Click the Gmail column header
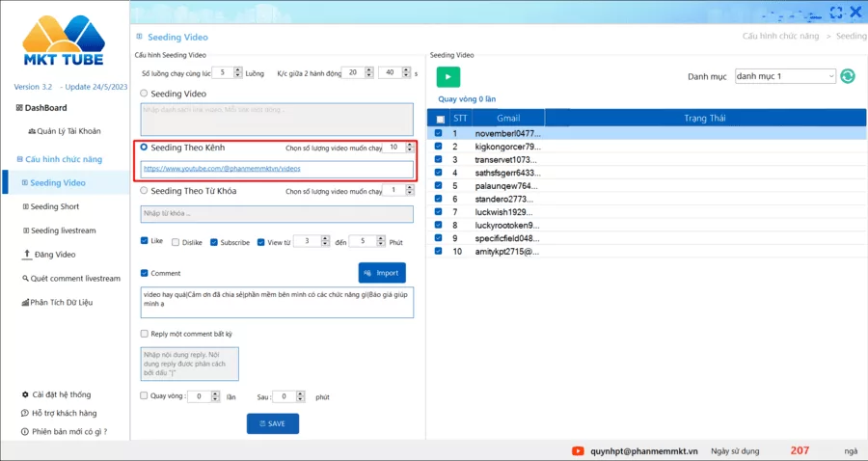This screenshot has width=868, height=461. 508,118
